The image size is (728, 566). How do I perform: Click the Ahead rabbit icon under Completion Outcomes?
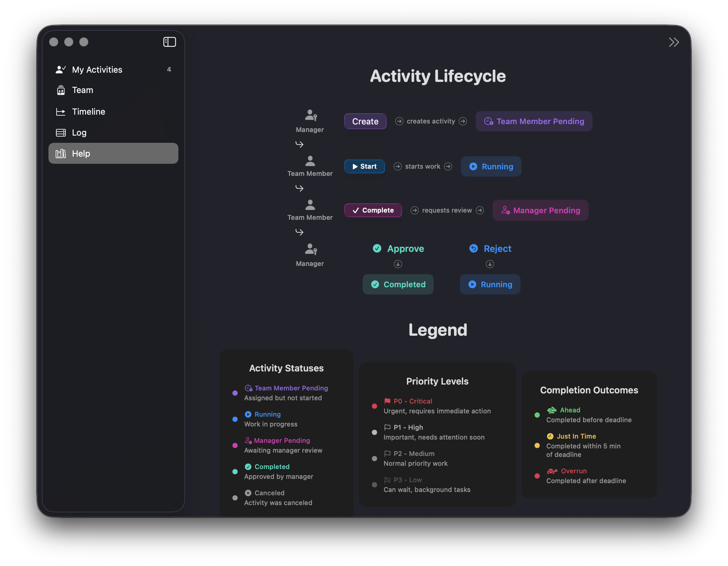tap(552, 410)
